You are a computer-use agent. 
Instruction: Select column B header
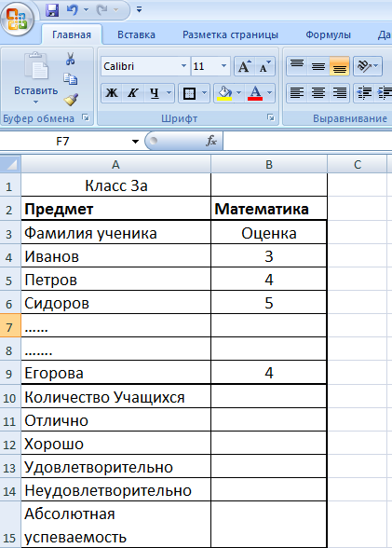(269, 164)
